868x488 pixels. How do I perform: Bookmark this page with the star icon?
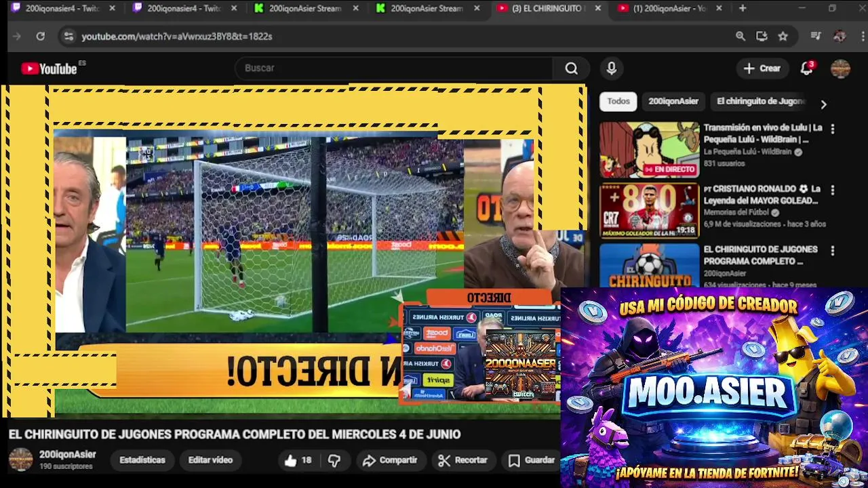pyautogui.click(x=783, y=37)
